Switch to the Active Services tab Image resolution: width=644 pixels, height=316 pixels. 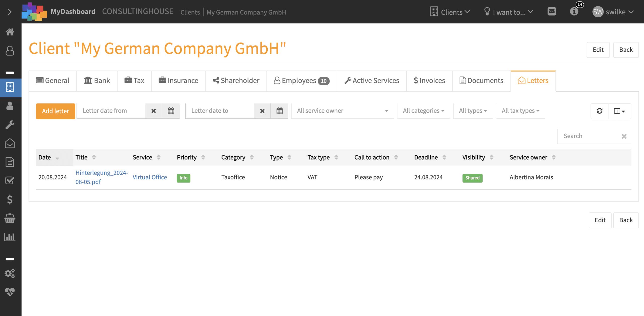372,81
